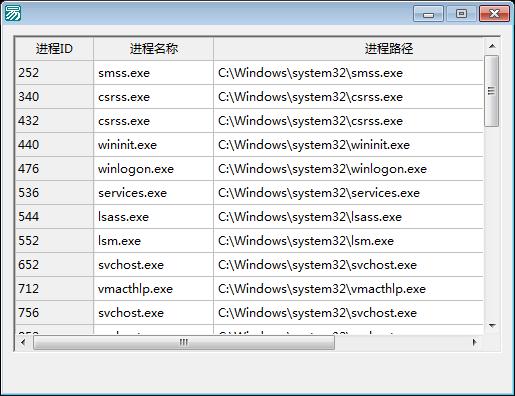This screenshot has height=396, width=515.
Task: Sort by 进程名称 column header
Action: pos(154,49)
